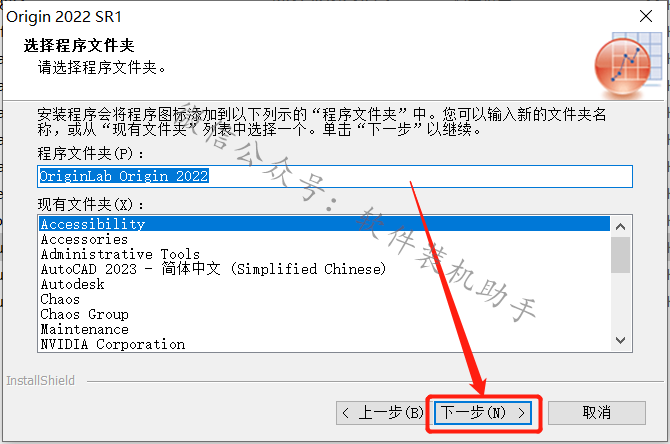This screenshot has width=670, height=444.
Task: Click the scrollbar track below the thumb
Action: click(x=621, y=302)
